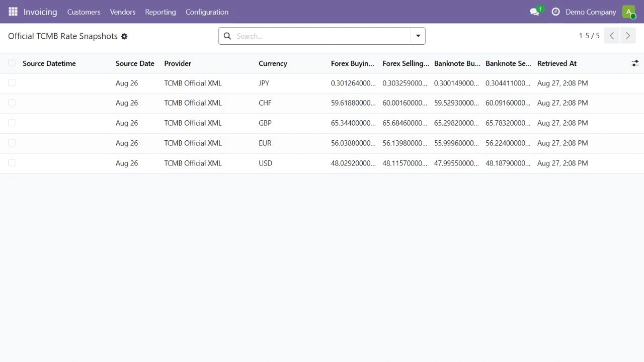Click the 0.301264000... forex buying value
Image resolution: width=644 pixels, height=362 pixels.
pyautogui.click(x=353, y=83)
